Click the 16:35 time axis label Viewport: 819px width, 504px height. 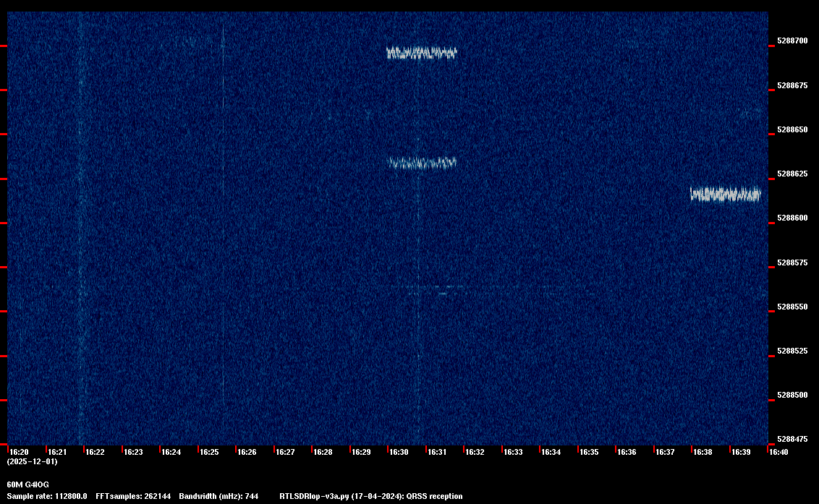click(x=589, y=452)
